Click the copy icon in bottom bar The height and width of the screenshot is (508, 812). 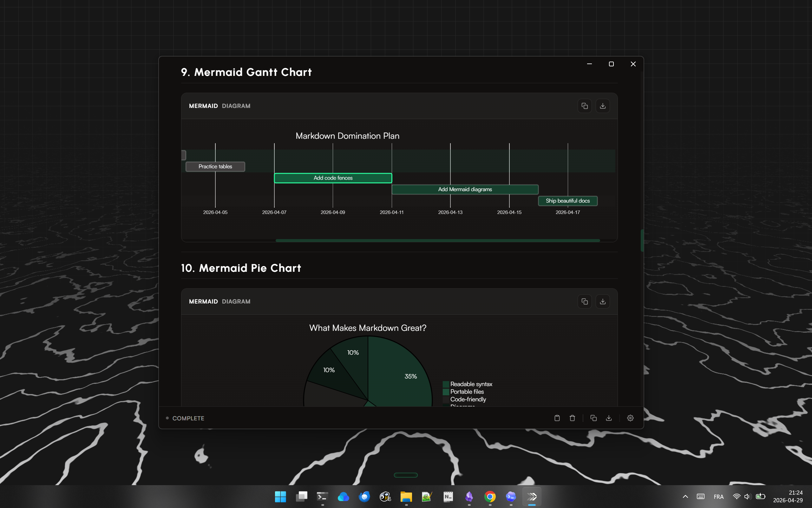(x=593, y=418)
